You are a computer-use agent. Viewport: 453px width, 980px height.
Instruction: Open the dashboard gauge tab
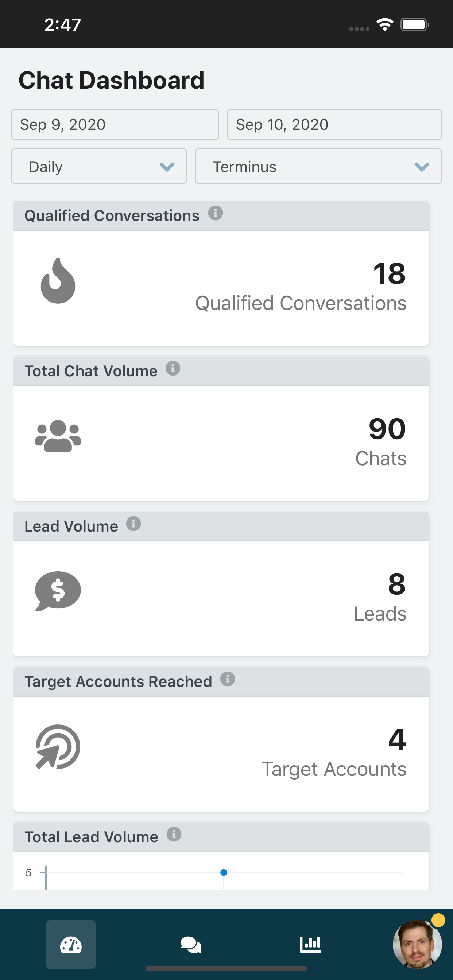tap(71, 944)
